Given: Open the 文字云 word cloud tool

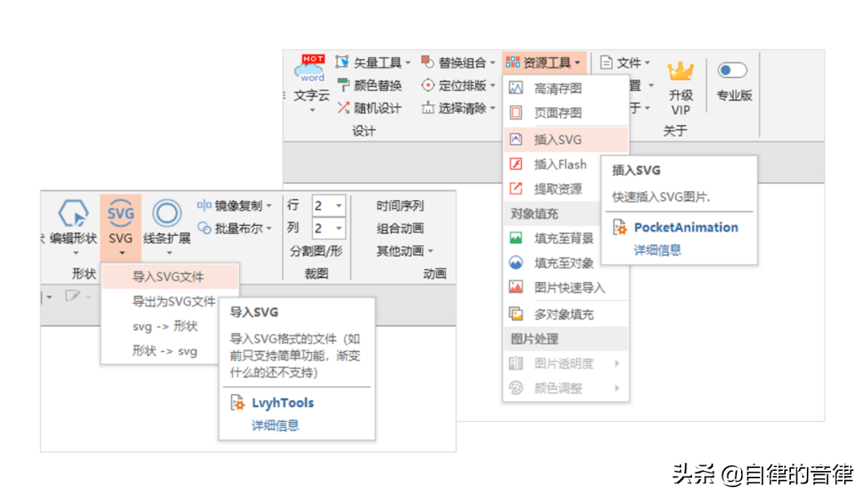Looking at the screenshot, I should click(310, 83).
